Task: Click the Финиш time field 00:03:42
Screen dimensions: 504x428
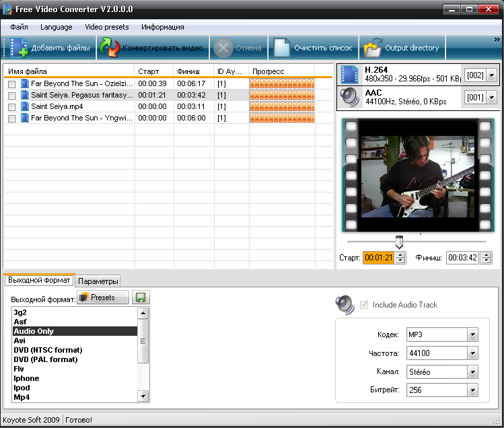Action: [x=462, y=258]
